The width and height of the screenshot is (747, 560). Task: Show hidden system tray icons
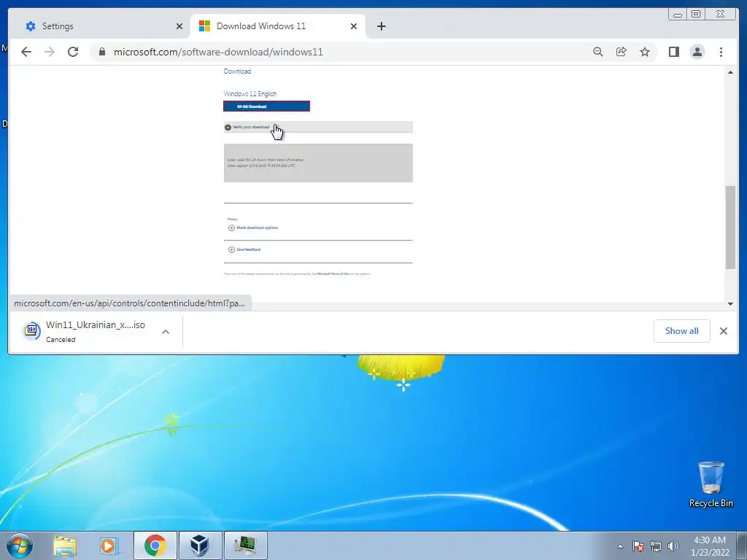tap(620, 546)
